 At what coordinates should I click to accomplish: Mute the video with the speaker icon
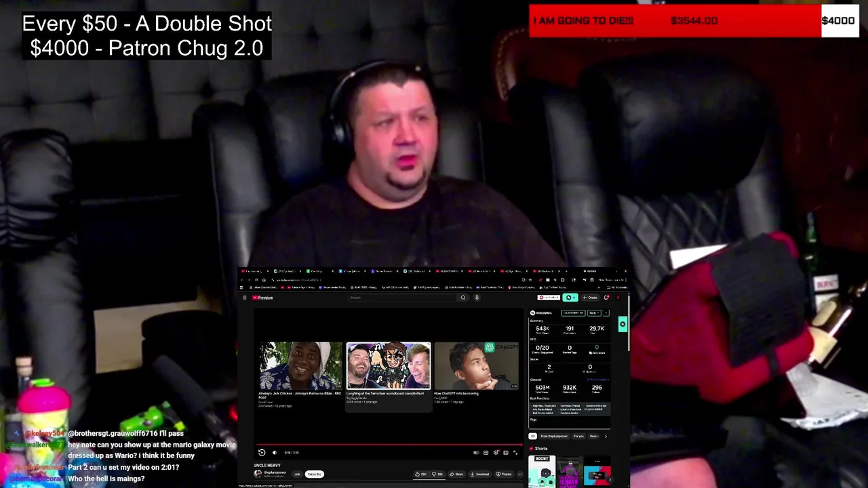pos(275,453)
